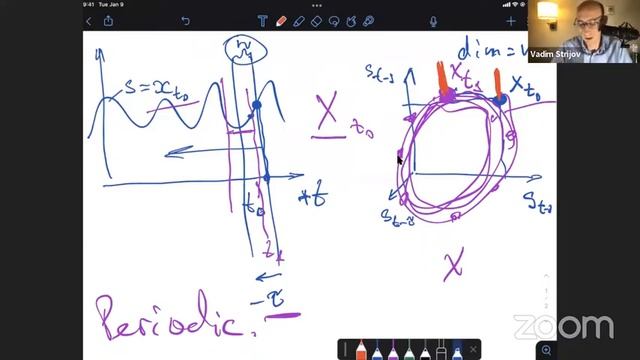640x360 pixels.
Task: Select the Lasso selection tool
Action: click(334, 21)
